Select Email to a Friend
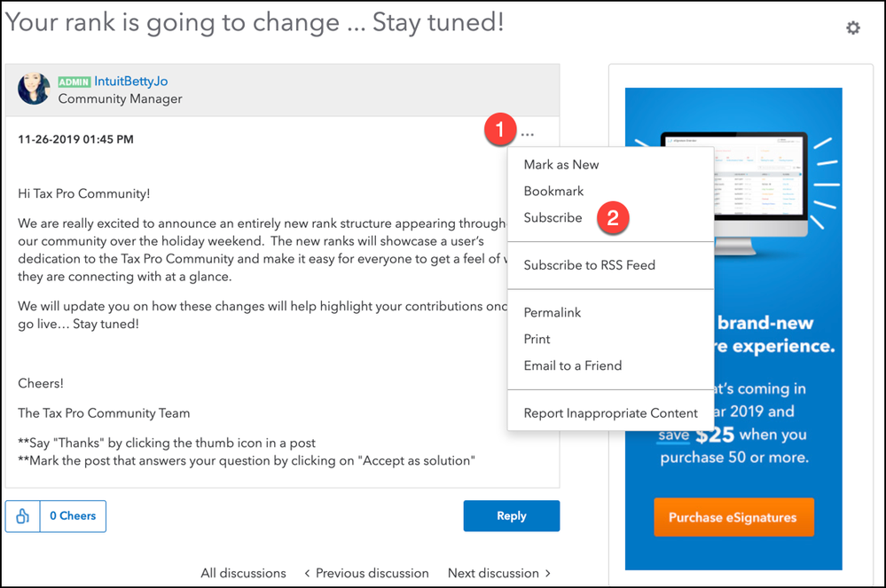The image size is (886, 588). (x=572, y=365)
